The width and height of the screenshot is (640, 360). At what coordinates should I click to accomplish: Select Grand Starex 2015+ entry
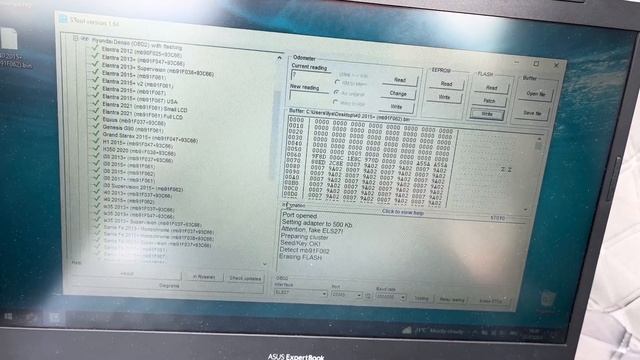click(x=150, y=137)
